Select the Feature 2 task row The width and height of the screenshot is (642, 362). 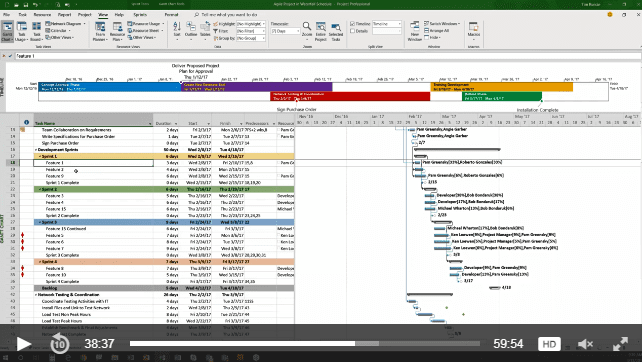pyautogui.click(x=164, y=170)
